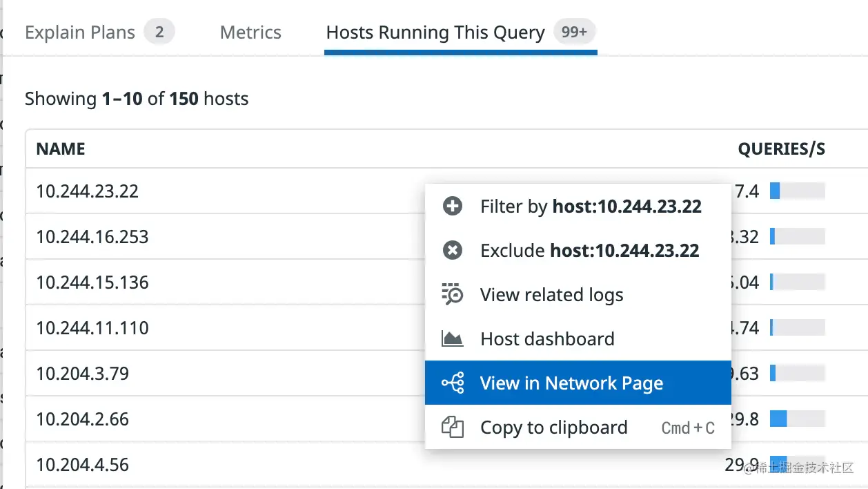Viewport: 868px width, 489px height.
Task: Select host 10.204.4.56
Action: point(83,465)
